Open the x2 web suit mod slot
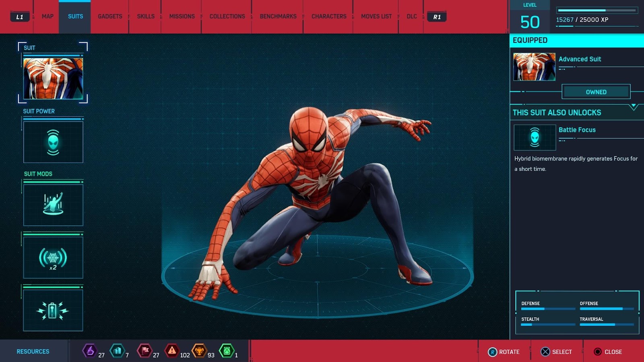Image resolution: width=644 pixels, height=362 pixels. click(x=53, y=257)
